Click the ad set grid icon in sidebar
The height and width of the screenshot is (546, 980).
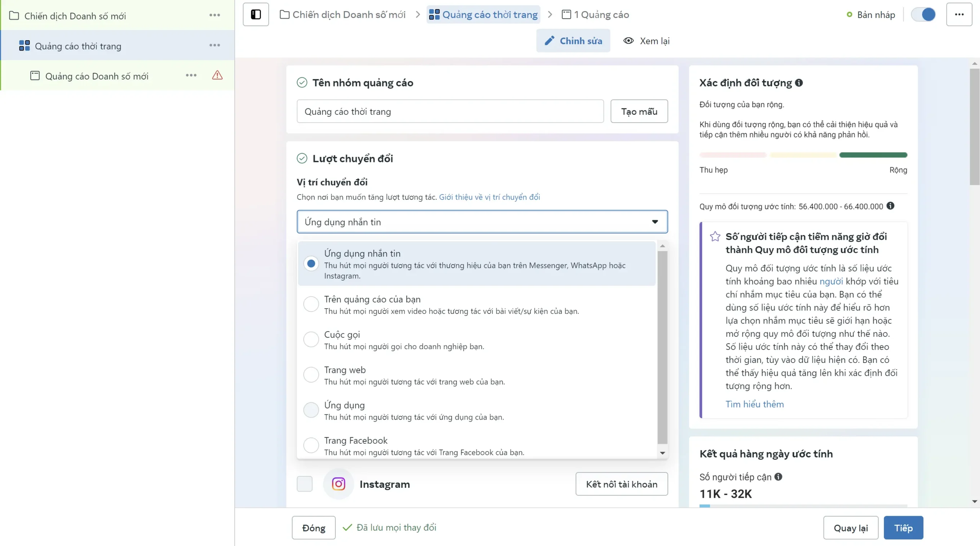tap(24, 46)
